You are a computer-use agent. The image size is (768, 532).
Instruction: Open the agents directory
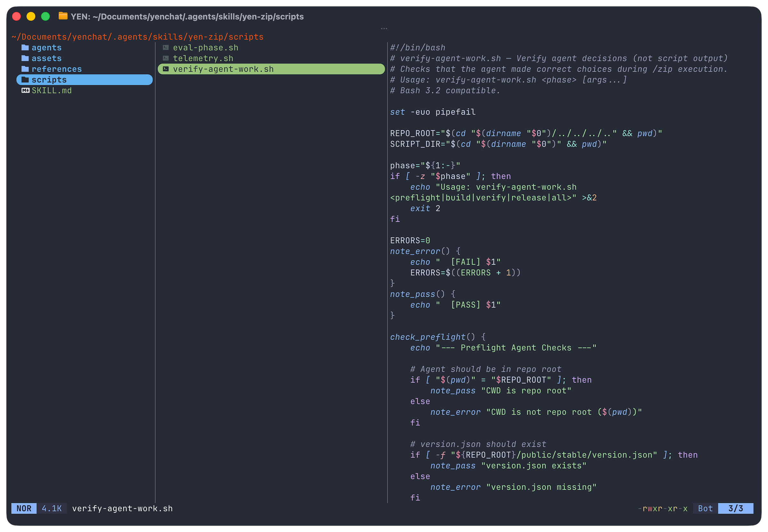tap(47, 48)
